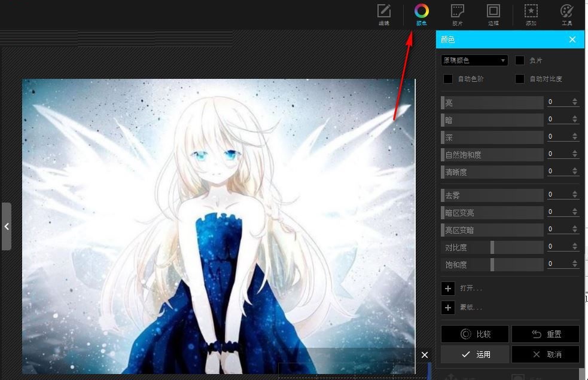Viewport: 588px width, 380px height.
Task: Click the 清晰度 stepper arrows
Action: [574, 171]
